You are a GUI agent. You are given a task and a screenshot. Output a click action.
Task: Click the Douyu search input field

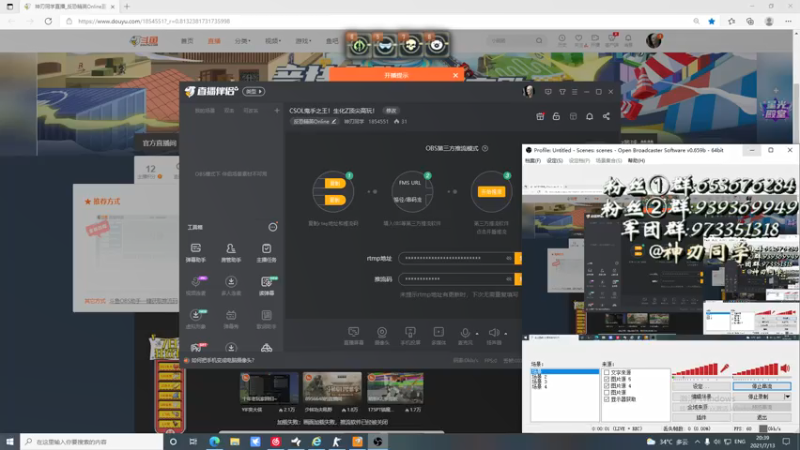point(512,40)
